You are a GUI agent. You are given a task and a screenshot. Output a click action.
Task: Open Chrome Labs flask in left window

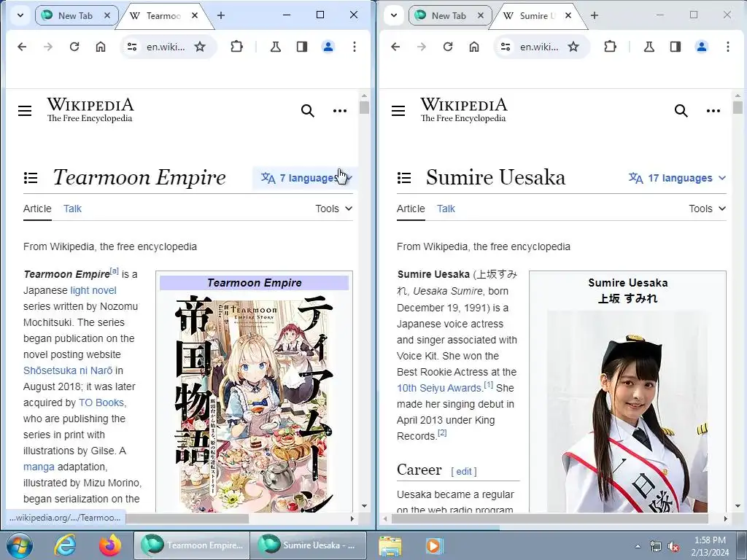click(275, 47)
